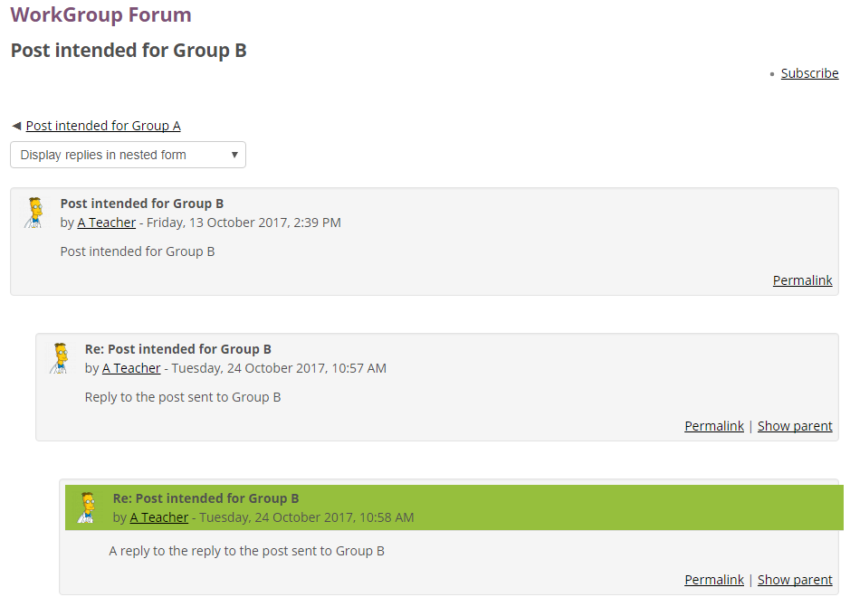
Task: Click Permalink on the first reply
Action: [x=714, y=425]
